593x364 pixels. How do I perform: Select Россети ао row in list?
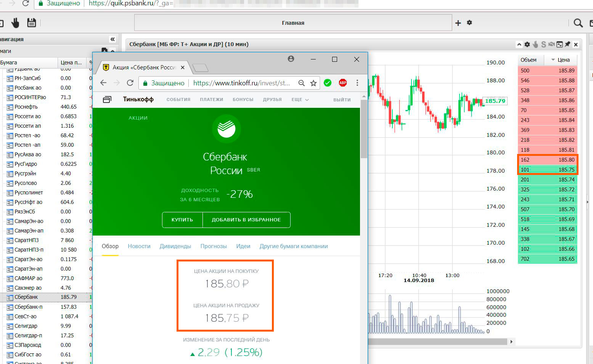click(x=46, y=116)
